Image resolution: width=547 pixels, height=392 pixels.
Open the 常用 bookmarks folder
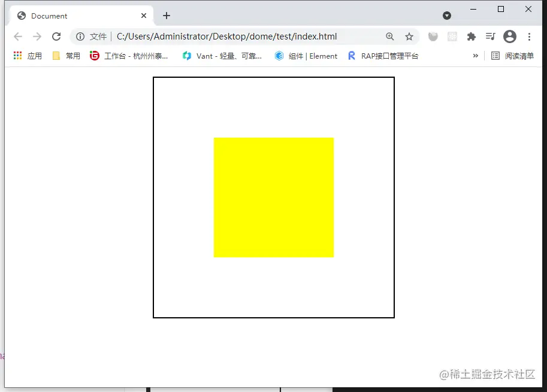[x=66, y=56]
